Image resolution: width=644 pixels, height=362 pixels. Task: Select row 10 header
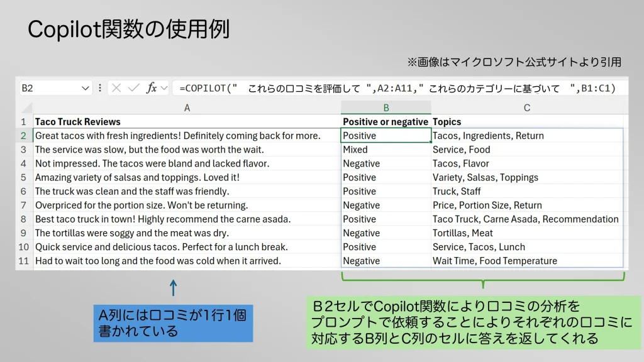pos(24,247)
